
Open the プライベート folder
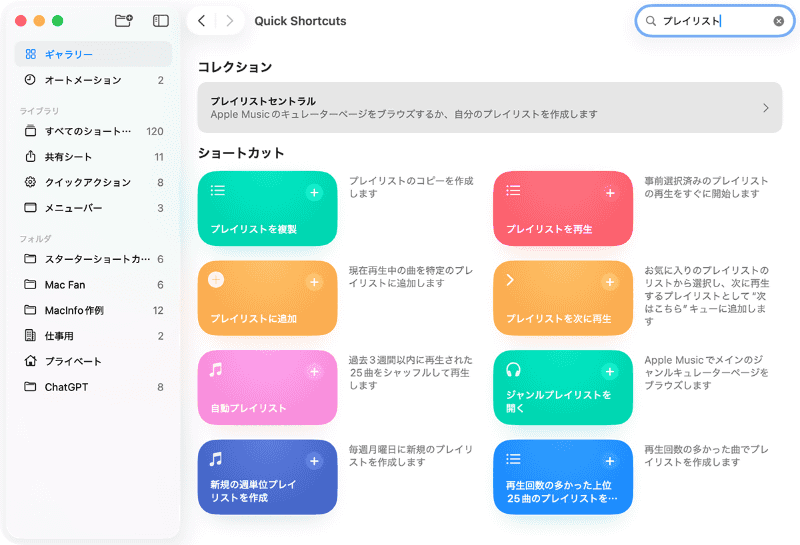click(93, 361)
